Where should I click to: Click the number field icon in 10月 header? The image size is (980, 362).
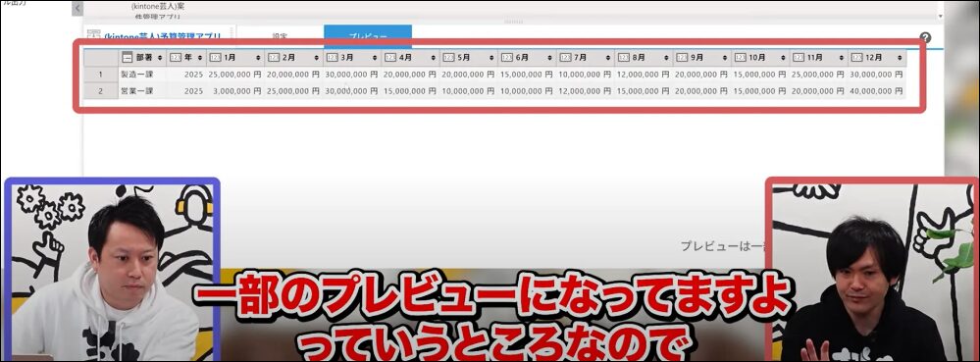pos(740,57)
